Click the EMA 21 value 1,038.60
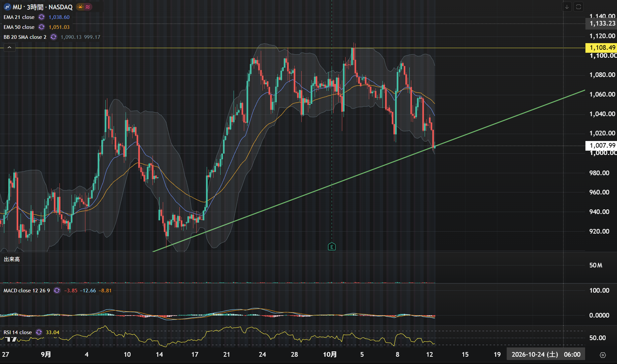Image resolution: width=617 pixels, height=364 pixels. tap(59, 17)
